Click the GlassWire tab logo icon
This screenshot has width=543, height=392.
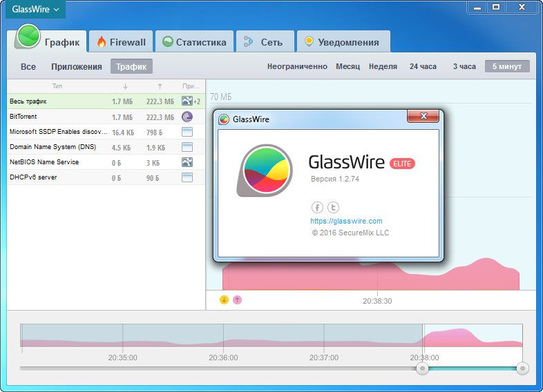pyautogui.click(x=28, y=37)
